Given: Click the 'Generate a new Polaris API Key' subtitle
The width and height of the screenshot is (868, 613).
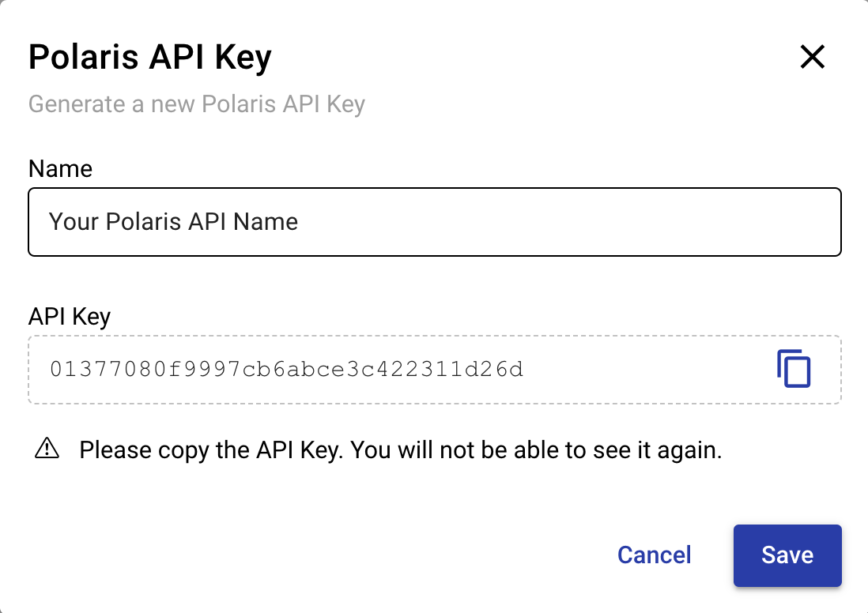Looking at the screenshot, I should point(197,104).
